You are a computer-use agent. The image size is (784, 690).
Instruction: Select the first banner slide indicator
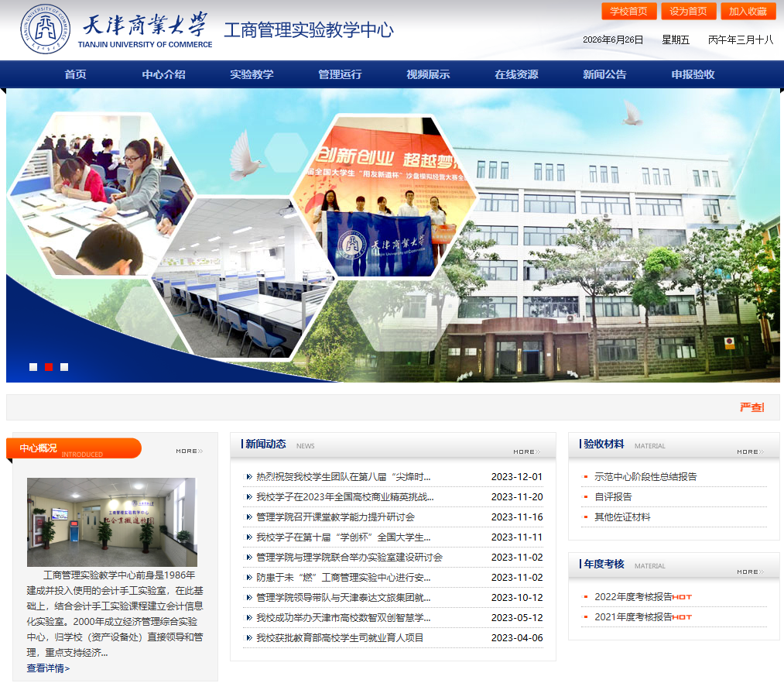pos(33,367)
